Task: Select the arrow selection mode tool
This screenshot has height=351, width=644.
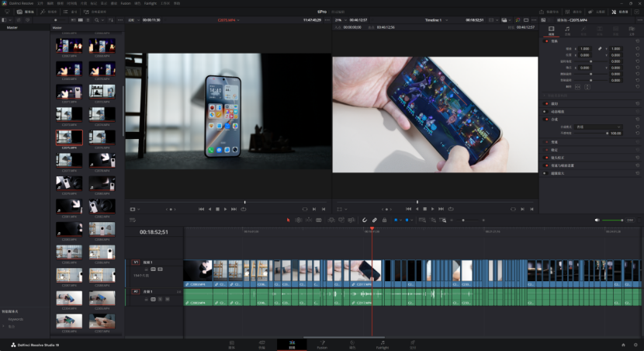Action: [x=288, y=220]
